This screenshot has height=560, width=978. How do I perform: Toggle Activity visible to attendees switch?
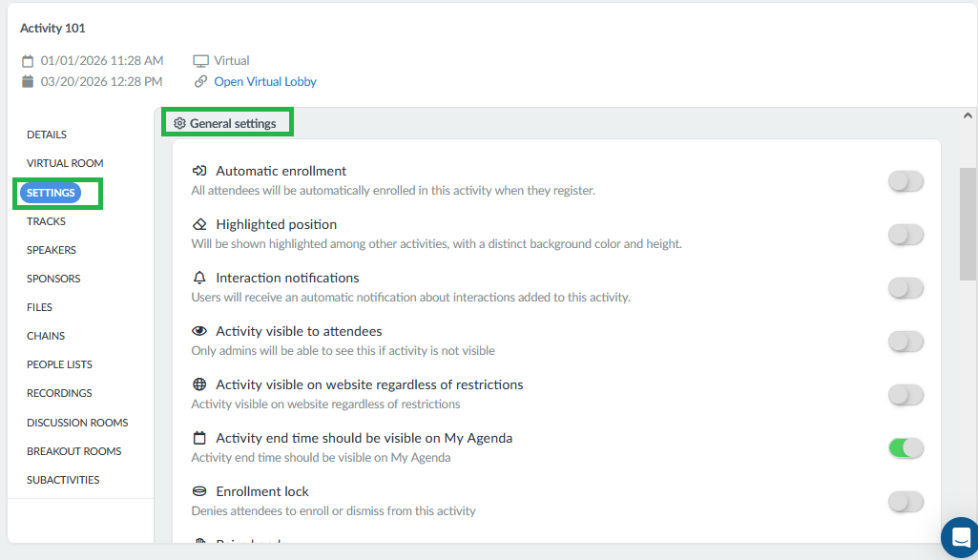click(905, 342)
